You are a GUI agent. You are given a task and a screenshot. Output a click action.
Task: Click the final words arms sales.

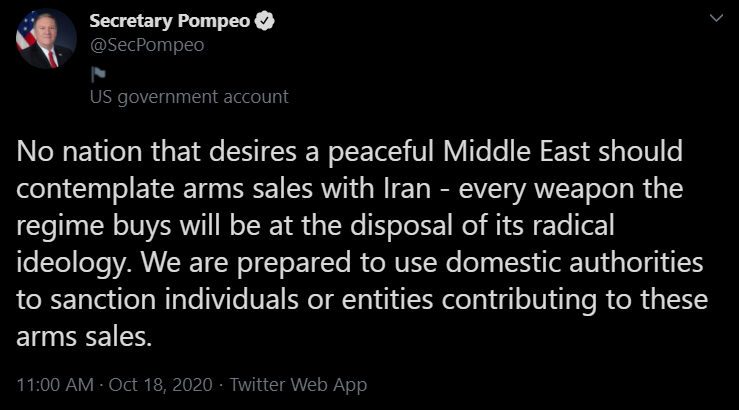85,337
